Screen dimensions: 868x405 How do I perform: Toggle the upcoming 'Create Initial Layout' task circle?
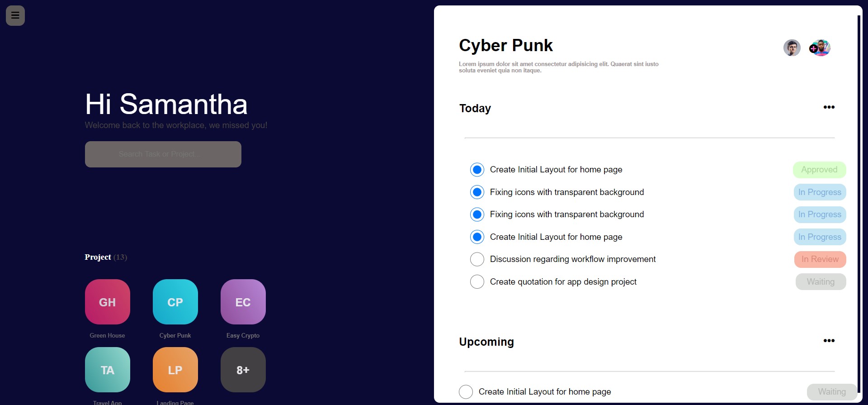point(466,391)
